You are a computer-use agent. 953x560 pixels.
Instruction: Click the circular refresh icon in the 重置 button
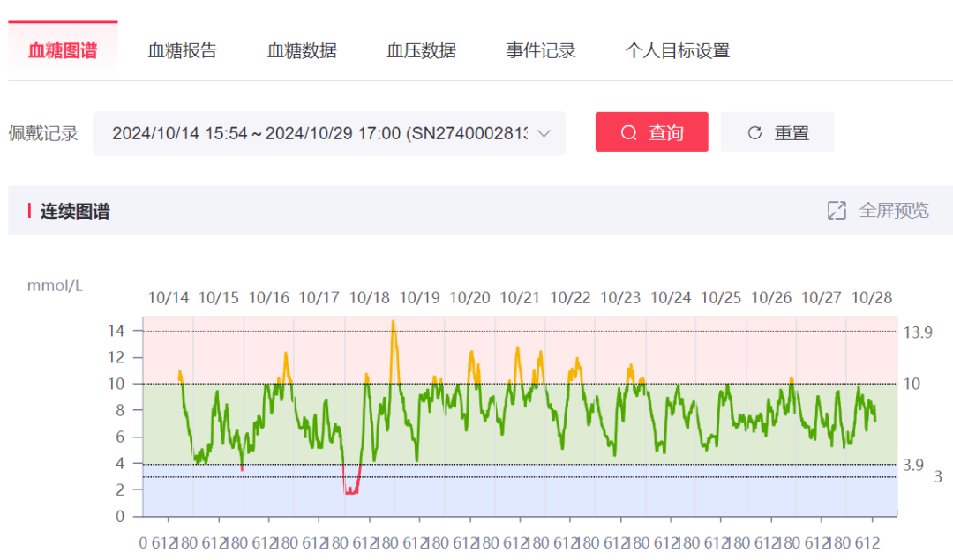point(754,131)
